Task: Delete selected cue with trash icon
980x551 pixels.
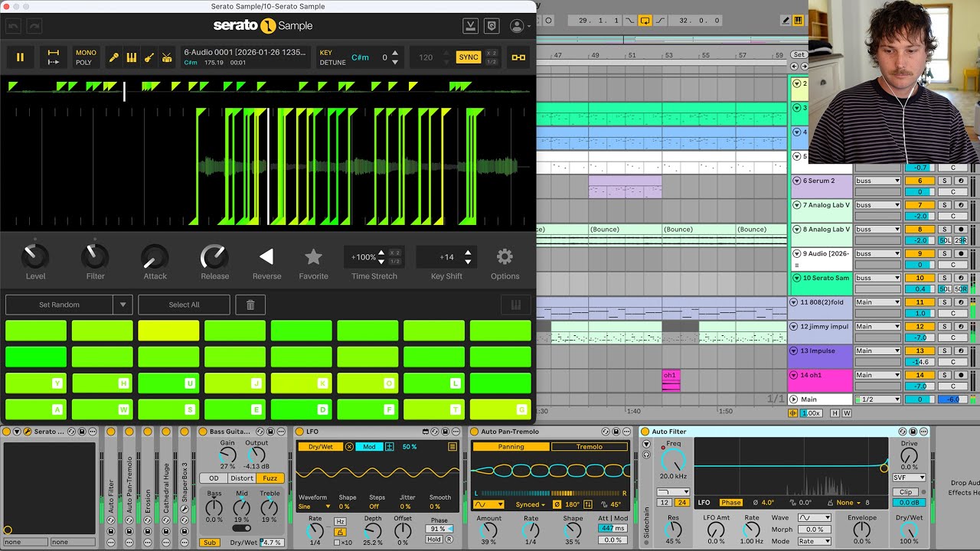Action: click(x=250, y=305)
